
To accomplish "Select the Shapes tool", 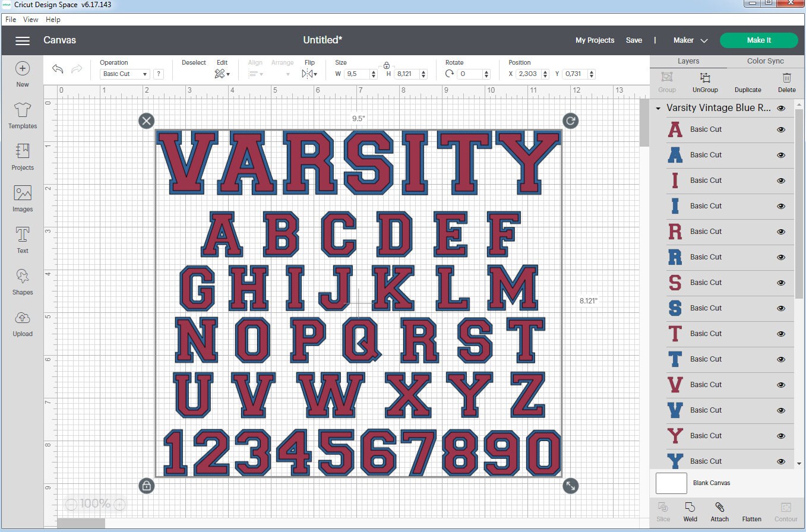I will 22,281.
